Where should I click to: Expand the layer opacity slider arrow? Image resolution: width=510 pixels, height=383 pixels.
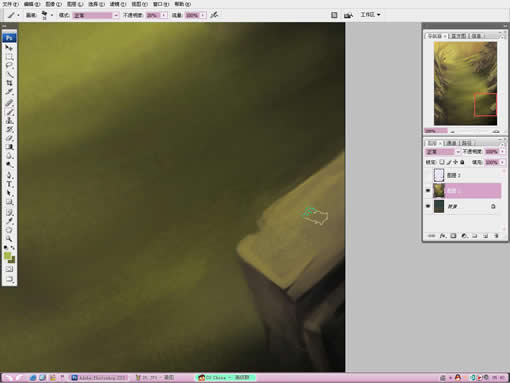[x=502, y=152]
